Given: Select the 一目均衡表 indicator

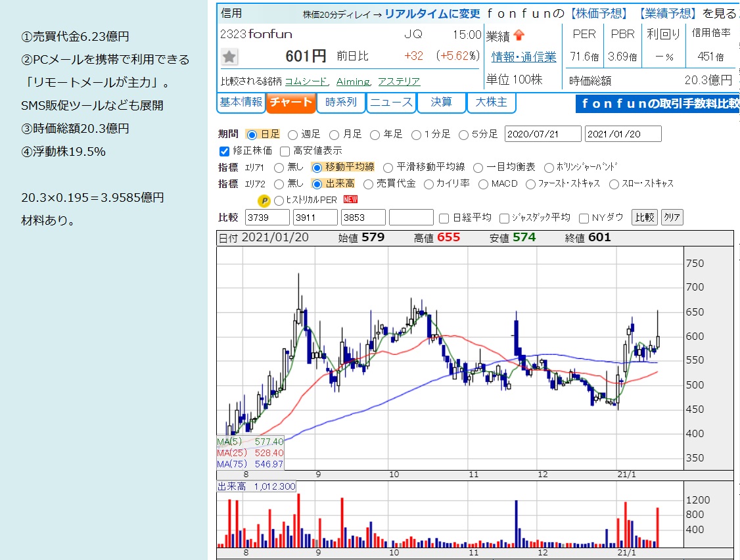Looking at the screenshot, I should [478, 168].
